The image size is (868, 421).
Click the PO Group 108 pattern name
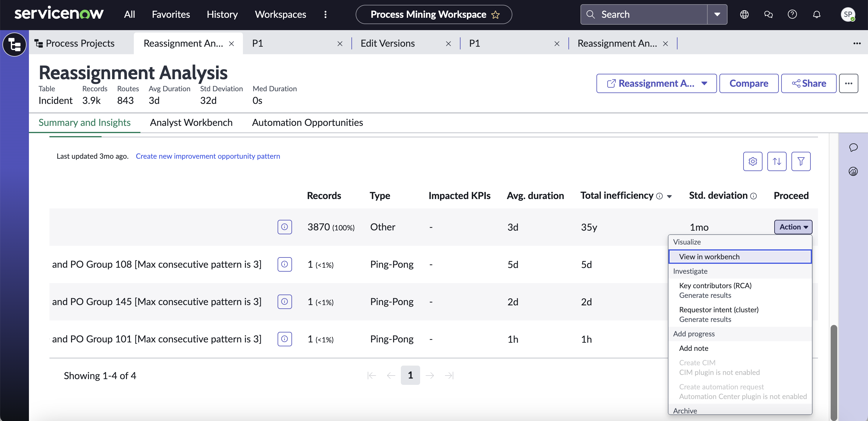click(157, 264)
